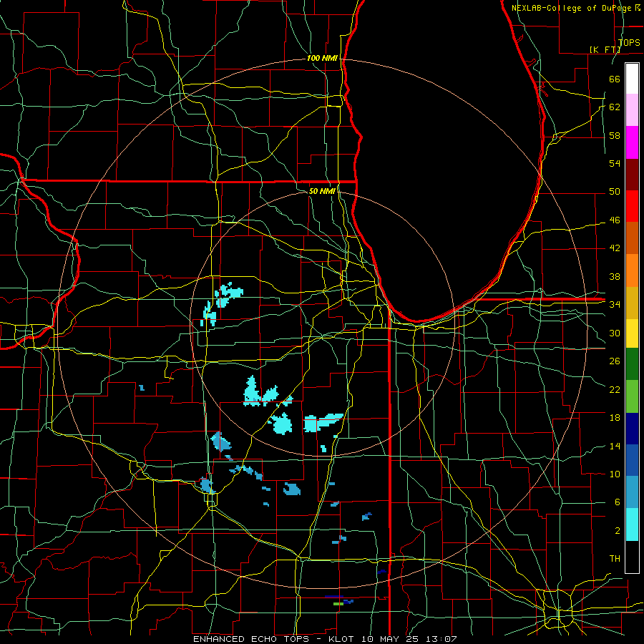Click the "50" legend value
644x644 pixels.
[615, 192]
